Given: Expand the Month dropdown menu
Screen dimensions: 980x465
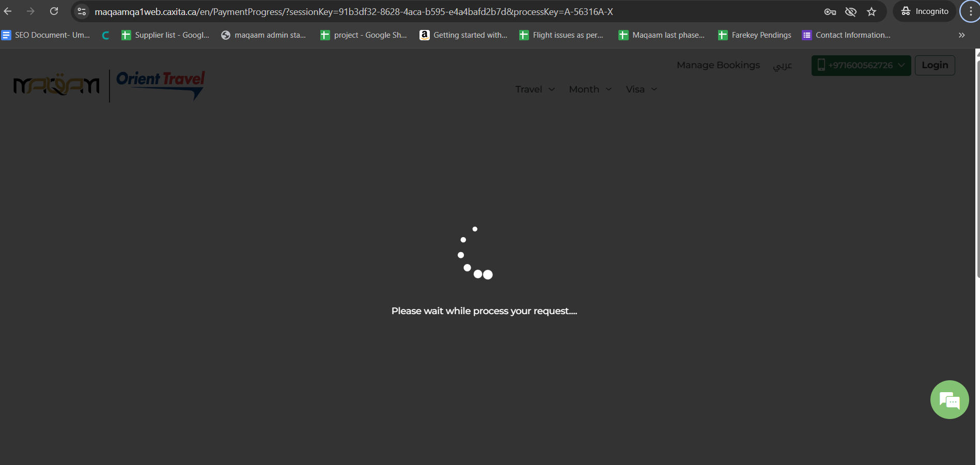Looking at the screenshot, I should click(590, 89).
